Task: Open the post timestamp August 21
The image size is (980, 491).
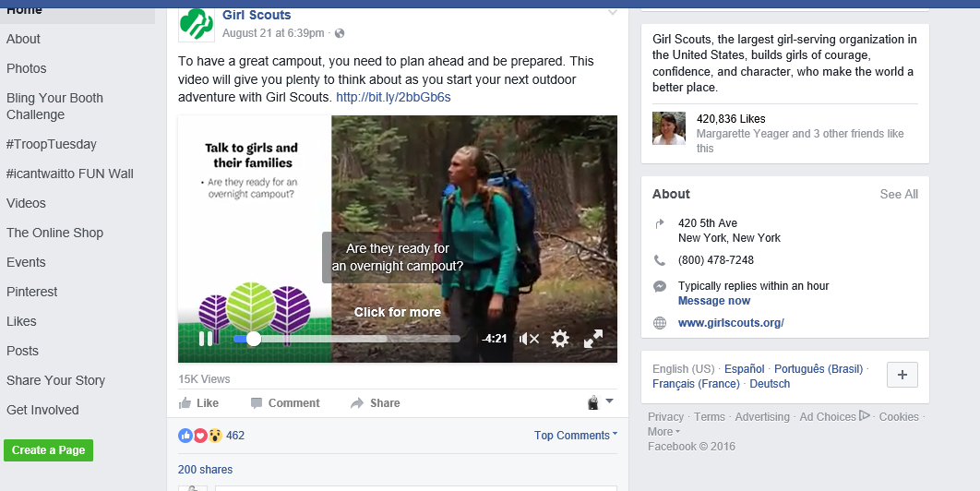Action: coord(273,33)
